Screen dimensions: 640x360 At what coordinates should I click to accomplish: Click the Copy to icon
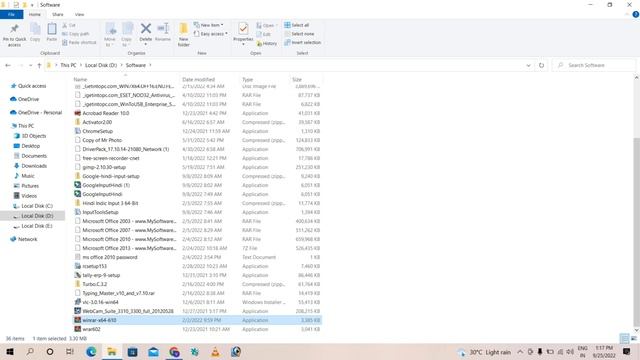(x=127, y=29)
